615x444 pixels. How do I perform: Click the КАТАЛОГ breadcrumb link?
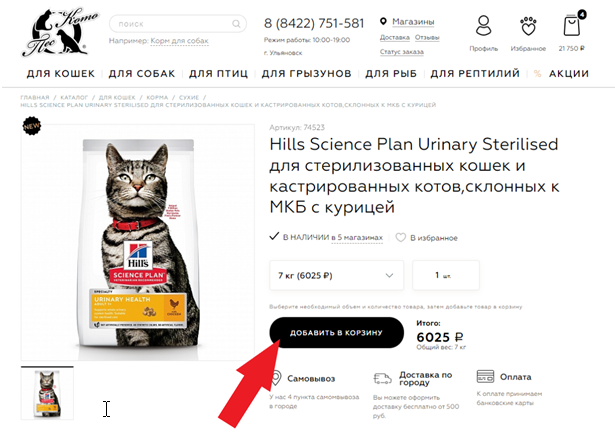74,97
